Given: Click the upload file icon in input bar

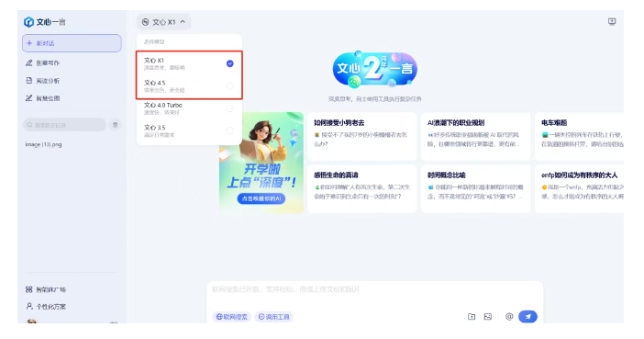Looking at the screenshot, I should pyautogui.click(x=472, y=316).
